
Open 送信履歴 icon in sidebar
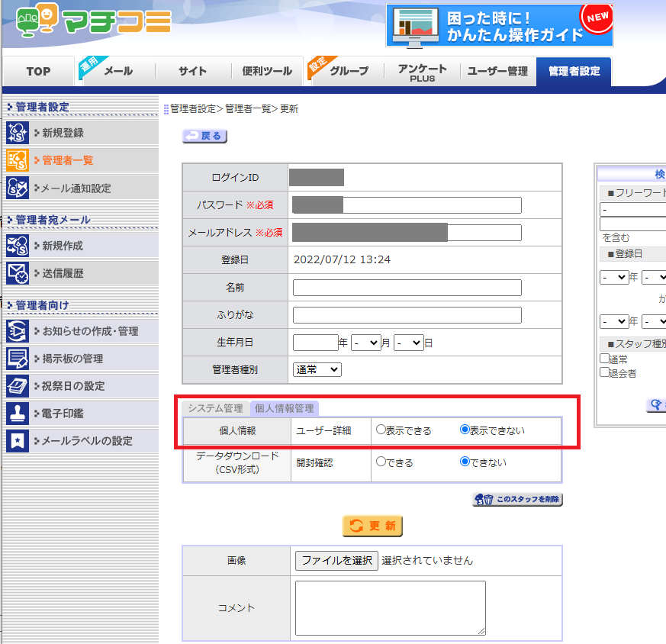tap(17, 273)
